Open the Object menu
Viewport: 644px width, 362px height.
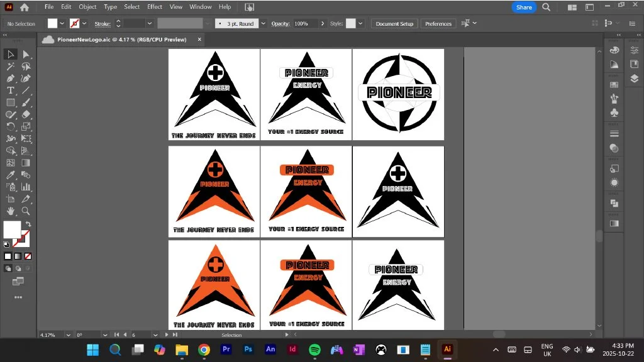(87, 7)
